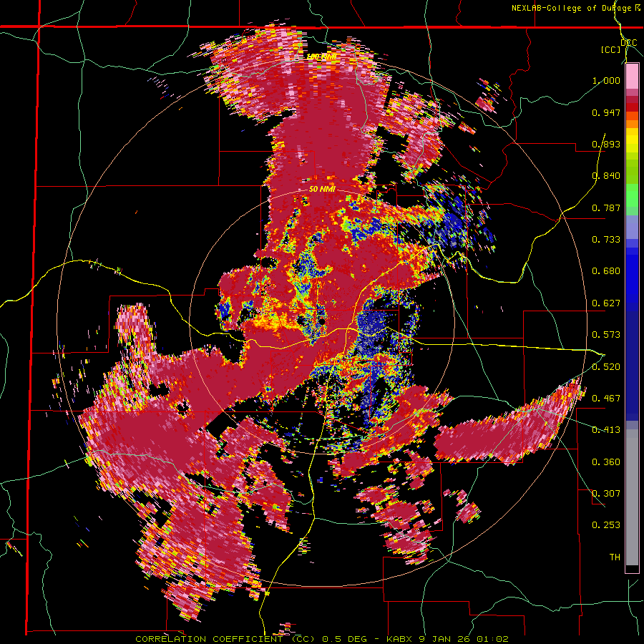Image resolution: width=644 pixels, height=644 pixels.
Task: Click the 50 NMI range ring label
Action: pos(323,190)
